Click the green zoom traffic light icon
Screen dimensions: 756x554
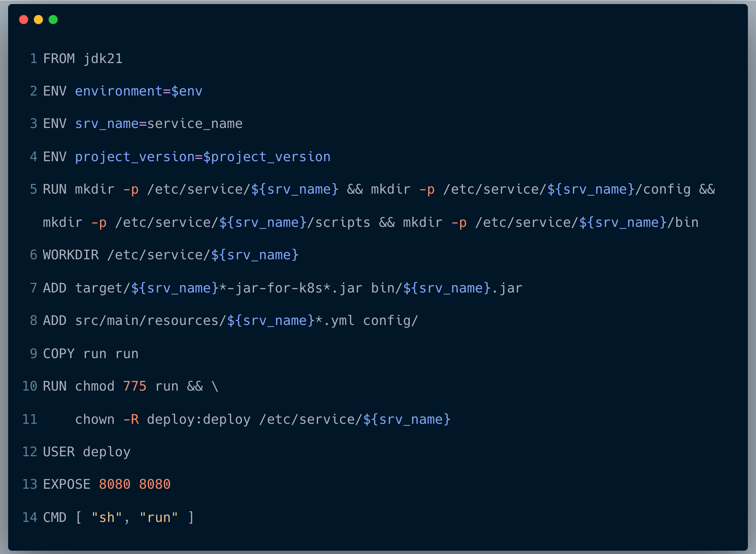click(54, 20)
